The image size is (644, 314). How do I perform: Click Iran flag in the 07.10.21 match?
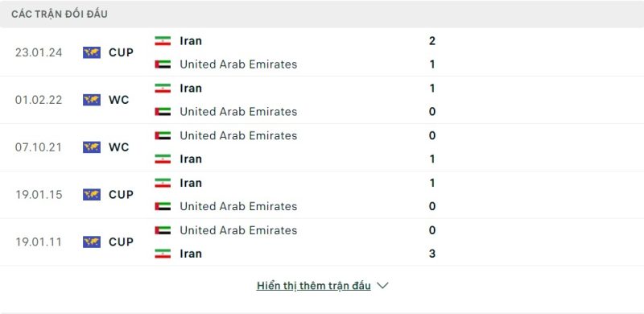163,159
